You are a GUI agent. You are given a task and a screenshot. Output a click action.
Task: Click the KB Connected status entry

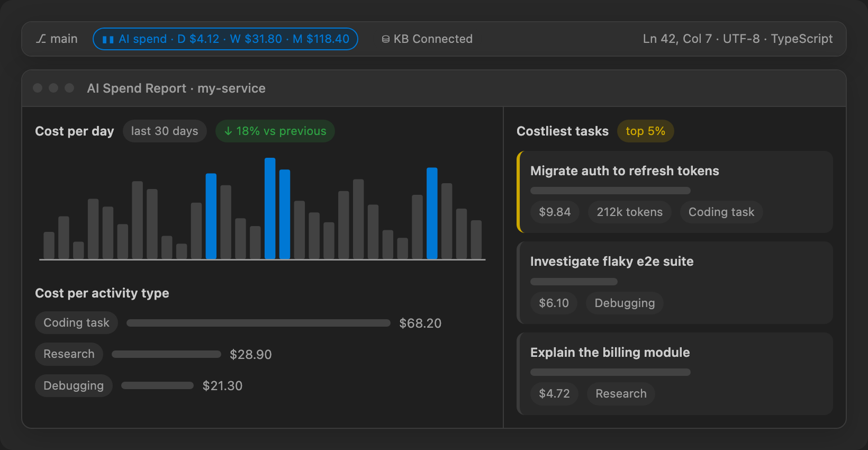point(427,39)
